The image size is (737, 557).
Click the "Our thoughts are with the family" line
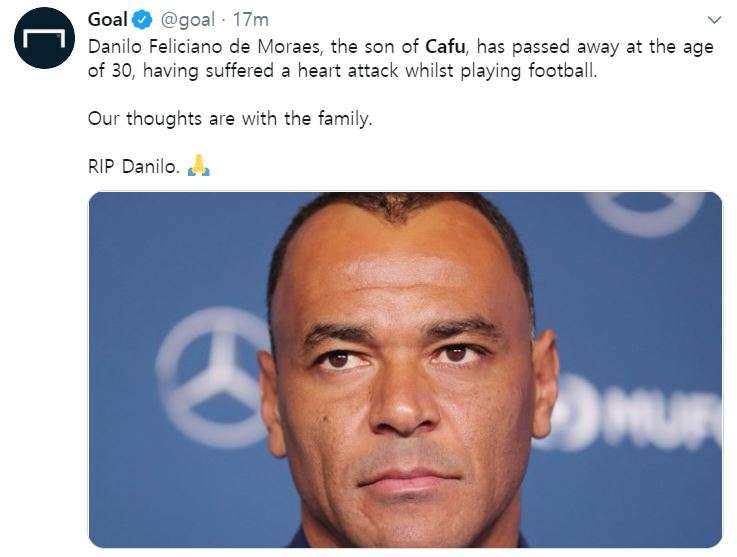tap(230, 118)
